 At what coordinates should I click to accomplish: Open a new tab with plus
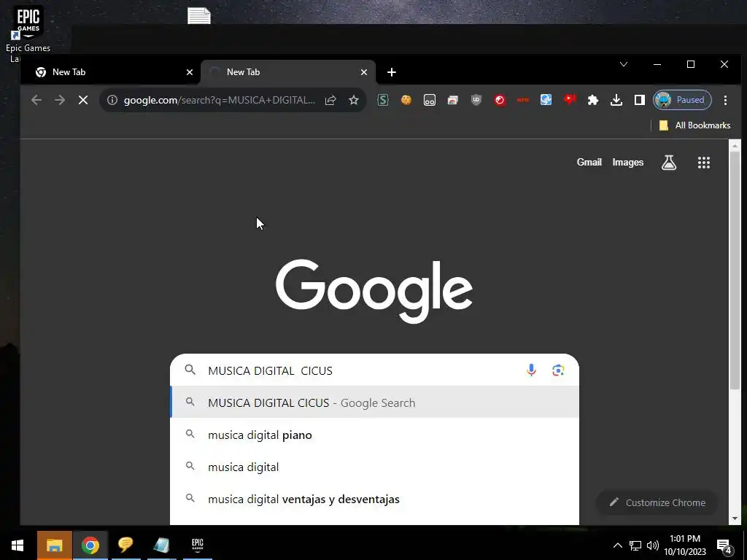tap(392, 72)
